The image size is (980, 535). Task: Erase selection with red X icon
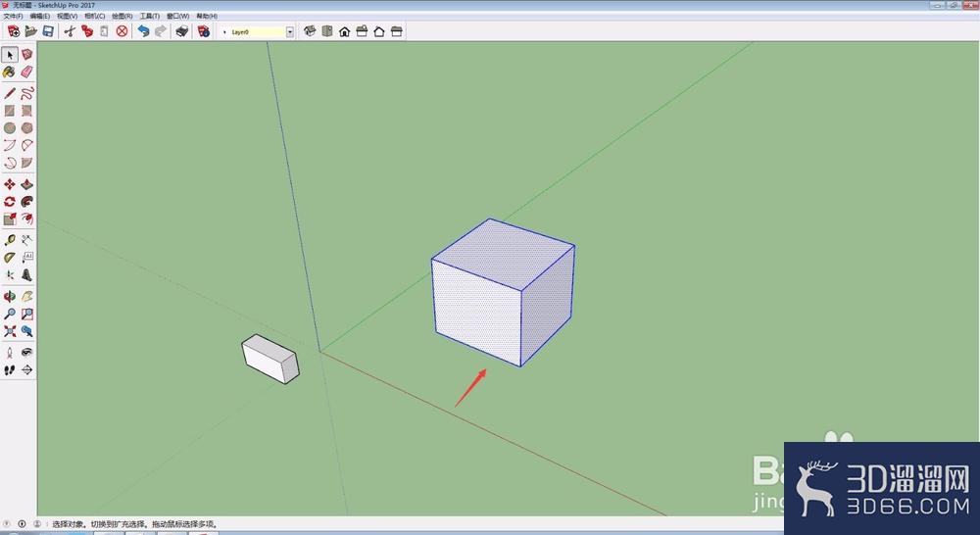122,31
